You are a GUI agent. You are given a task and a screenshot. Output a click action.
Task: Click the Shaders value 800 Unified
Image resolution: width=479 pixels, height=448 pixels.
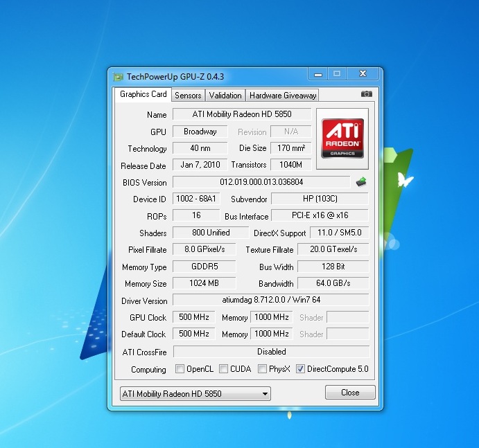[x=211, y=233]
